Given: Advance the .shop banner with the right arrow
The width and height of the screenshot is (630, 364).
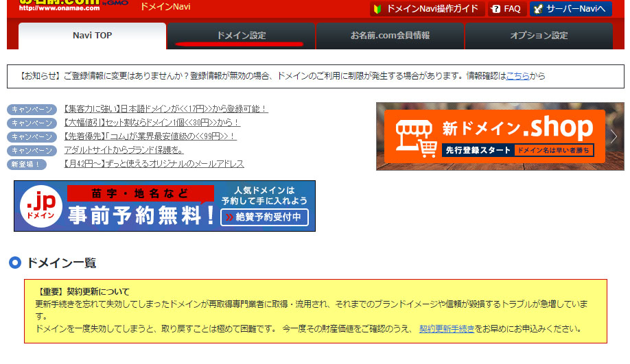Looking at the screenshot, I should point(614,136).
